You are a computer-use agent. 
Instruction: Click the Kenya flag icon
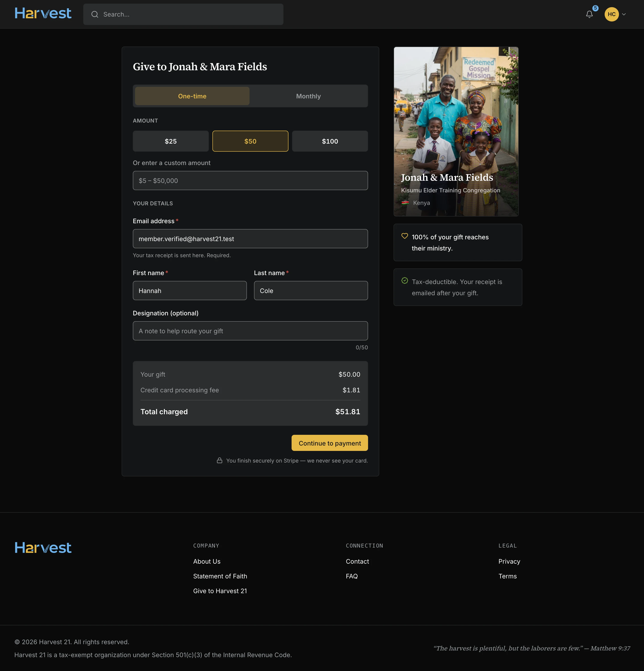tap(405, 203)
